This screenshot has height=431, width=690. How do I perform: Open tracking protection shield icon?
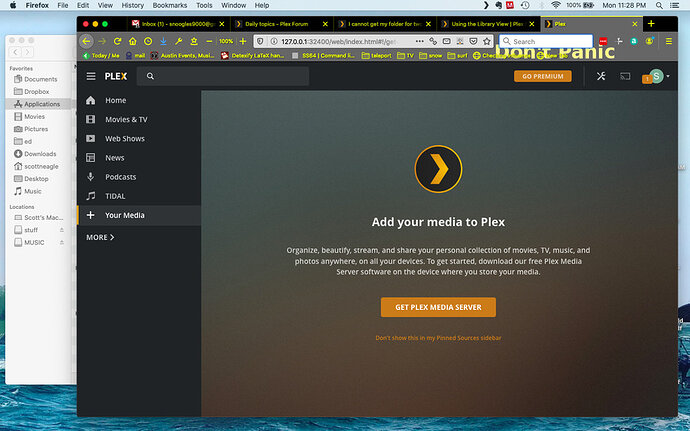coord(260,41)
